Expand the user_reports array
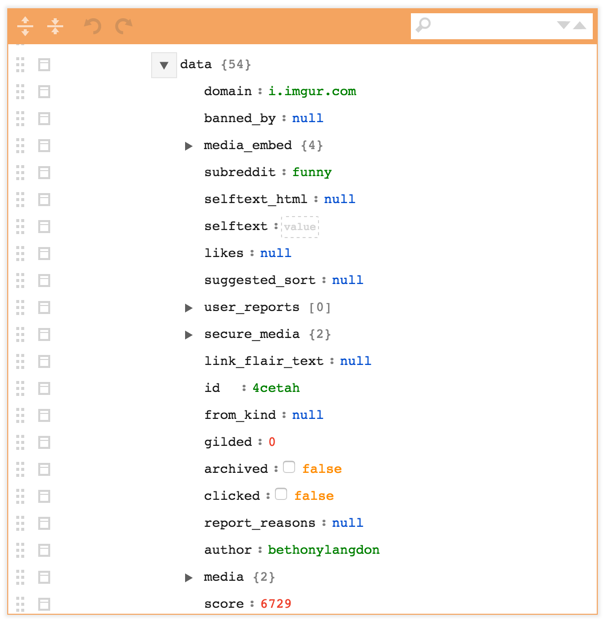 click(x=188, y=308)
